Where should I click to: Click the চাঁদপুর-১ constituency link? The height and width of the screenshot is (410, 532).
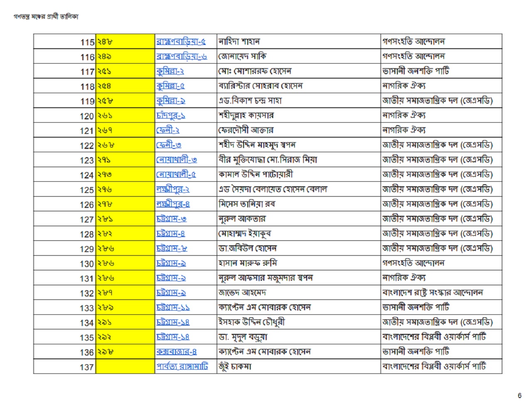[x=171, y=116]
